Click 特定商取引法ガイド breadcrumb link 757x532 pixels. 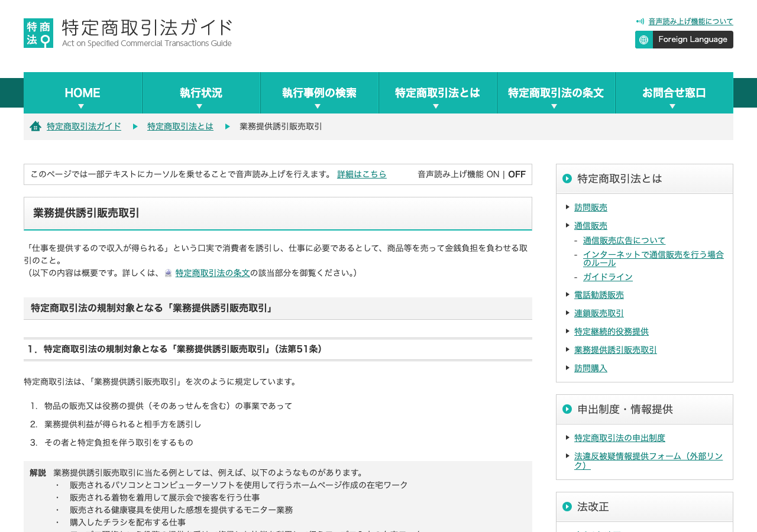pyautogui.click(x=84, y=126)
